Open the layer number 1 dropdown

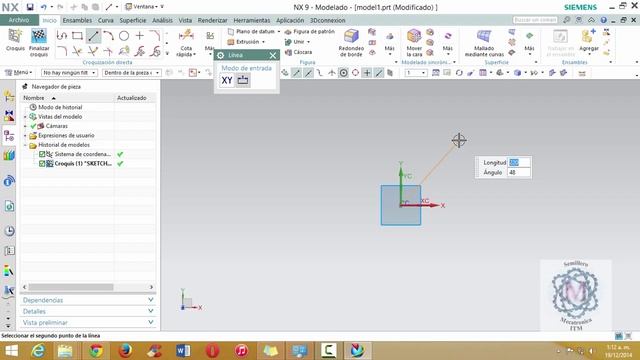pyautogui.click(x=416, y=73)
